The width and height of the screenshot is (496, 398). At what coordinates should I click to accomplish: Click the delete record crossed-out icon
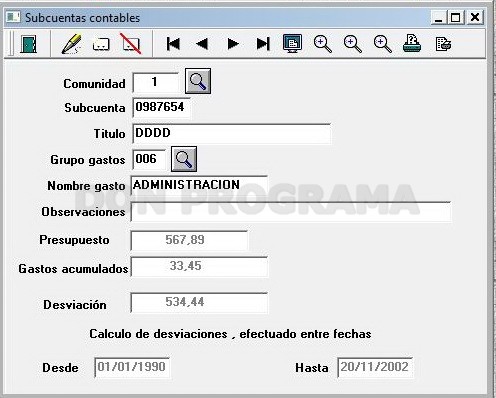pyautogui.click(x=131, y=44)
